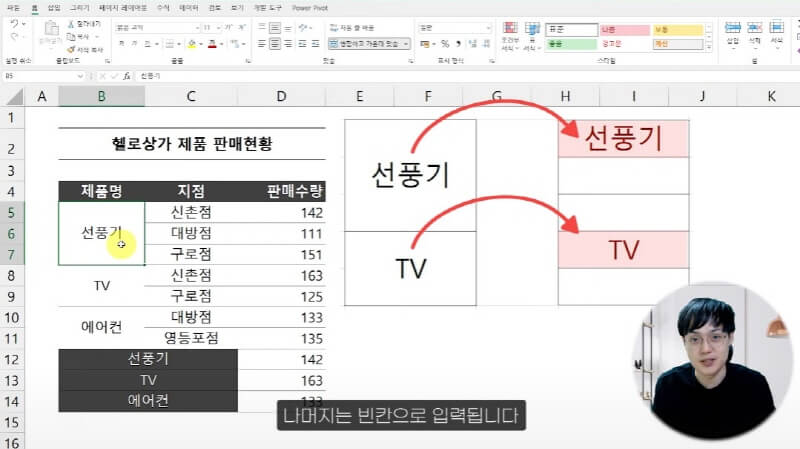Apply the red font color
800x449 pixels.
click(212, 44)
